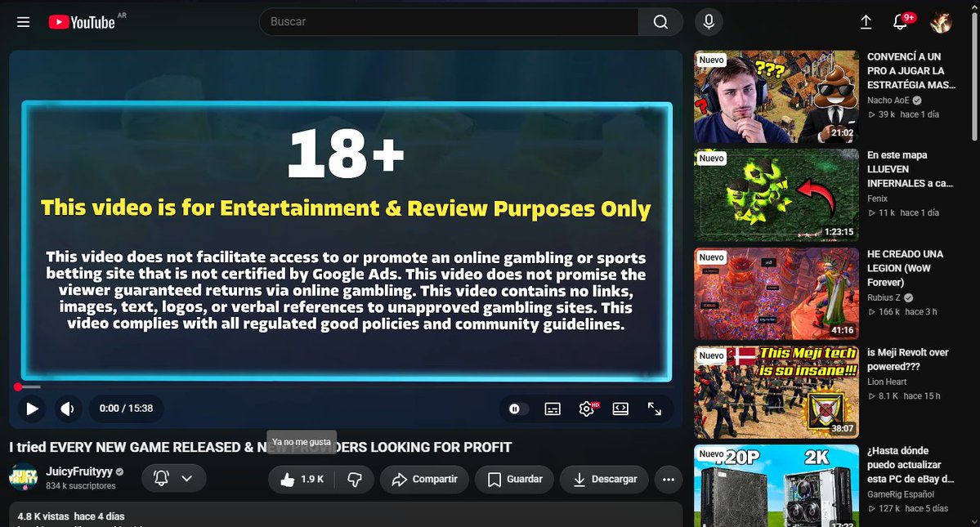This screenshot has height=527, width=980.
Task: Seek on the video progress bar
Action: tap(347, 387)
